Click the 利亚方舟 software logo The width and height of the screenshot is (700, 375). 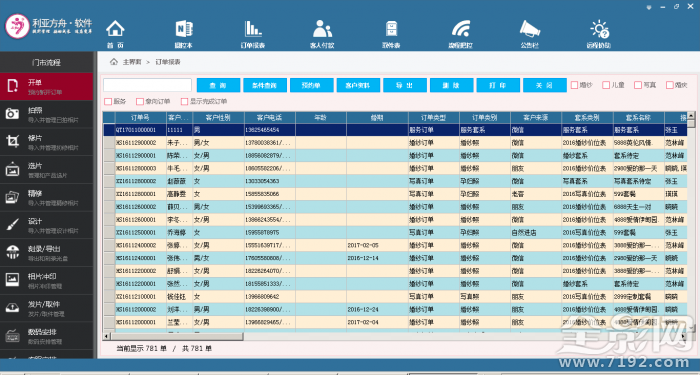click(x=49, y=26)
